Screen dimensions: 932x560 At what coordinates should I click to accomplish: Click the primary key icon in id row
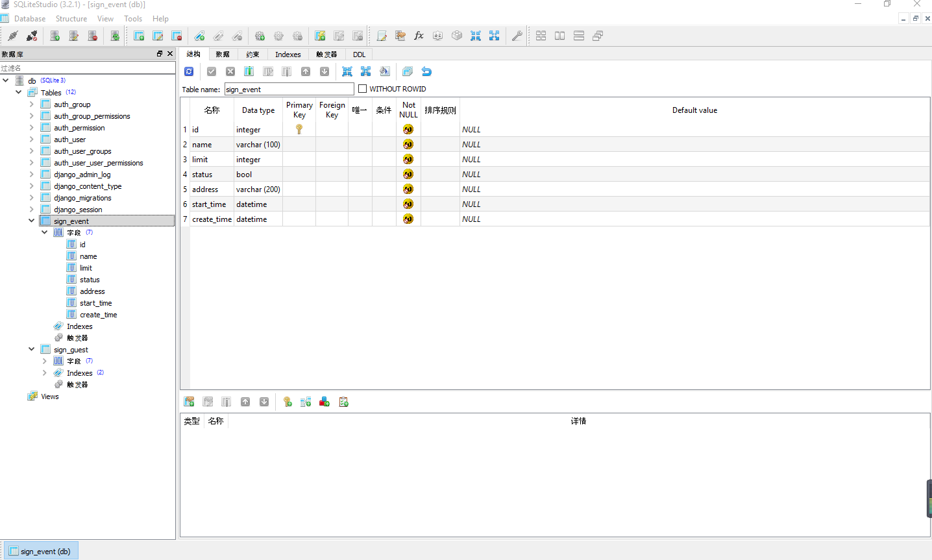coord(299,129)
